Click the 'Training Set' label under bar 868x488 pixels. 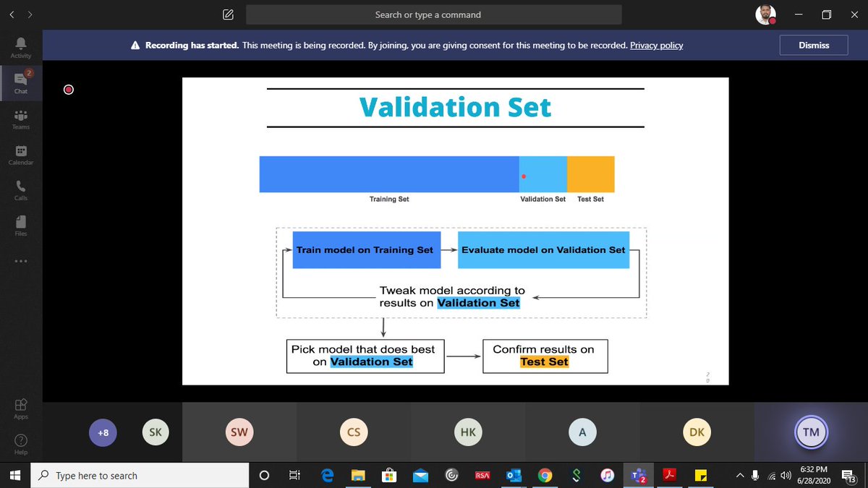tap(389, 199)
